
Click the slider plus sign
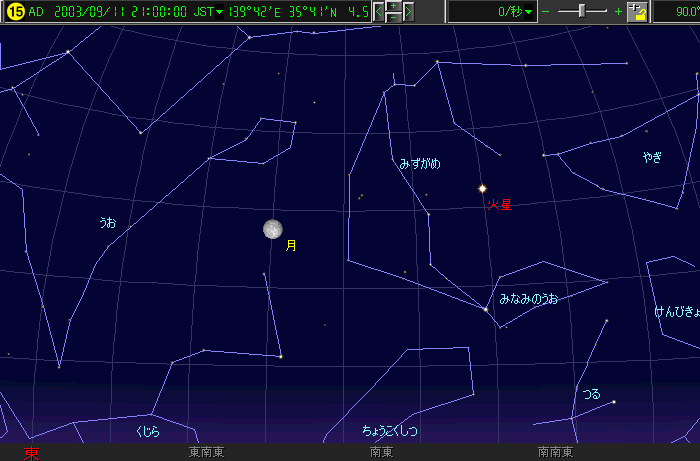point(618,12)
